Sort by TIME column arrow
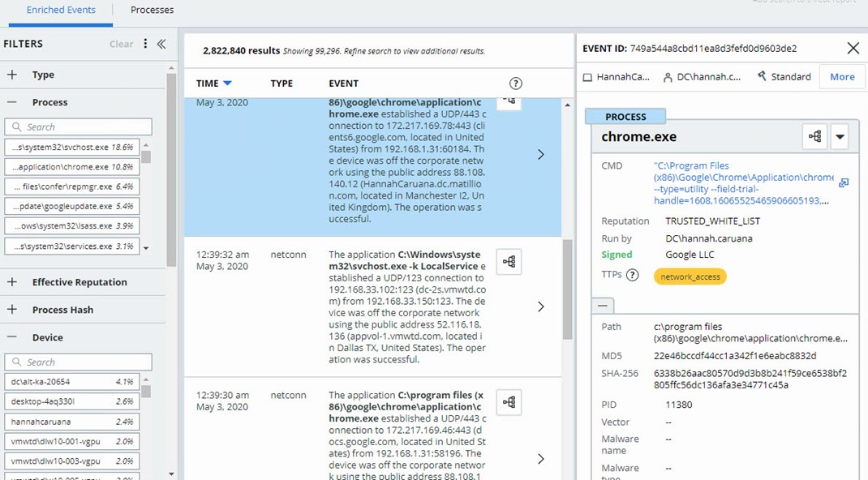The height and width of the screenshot is (480, 868). click(x=227, y=84)
